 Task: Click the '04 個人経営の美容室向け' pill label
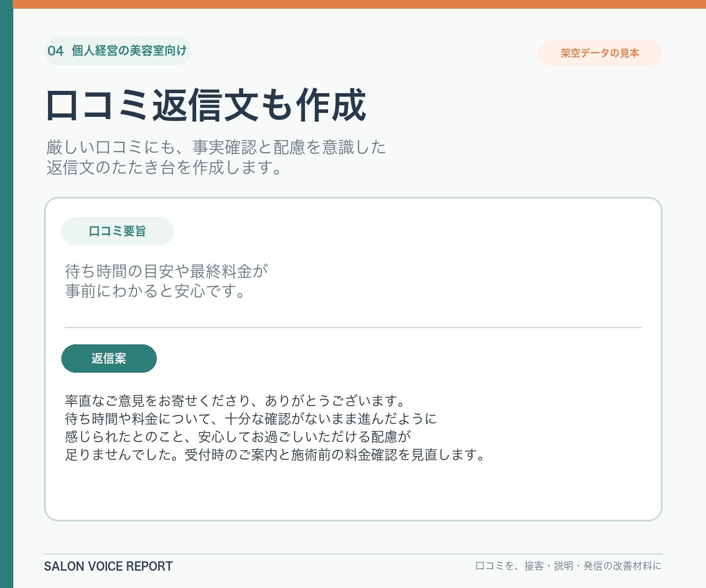point(117,51)
